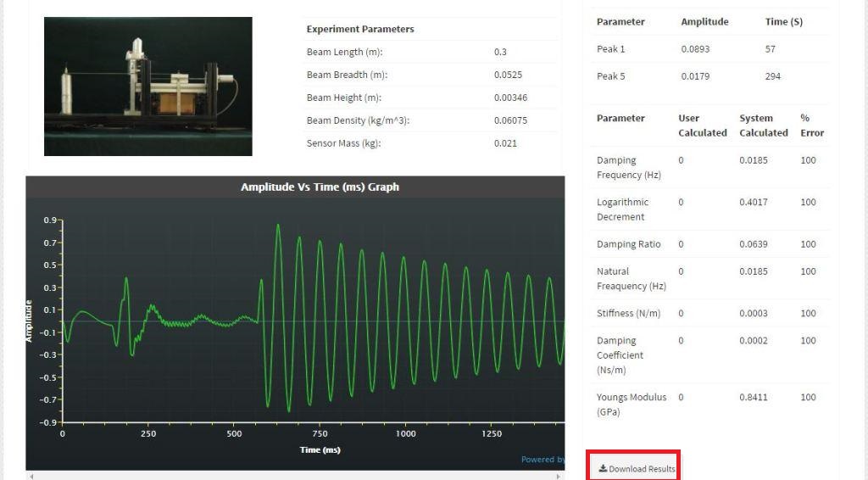868x480 pixels.
Task: Select the 'Experiment Parameters' heading
Action: point(360,29)
